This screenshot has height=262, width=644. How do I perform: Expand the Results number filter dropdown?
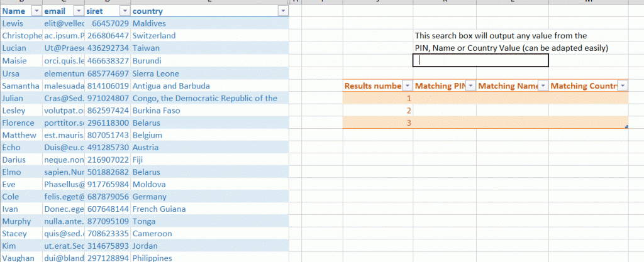pyautogui.click(x=407, y=86)
